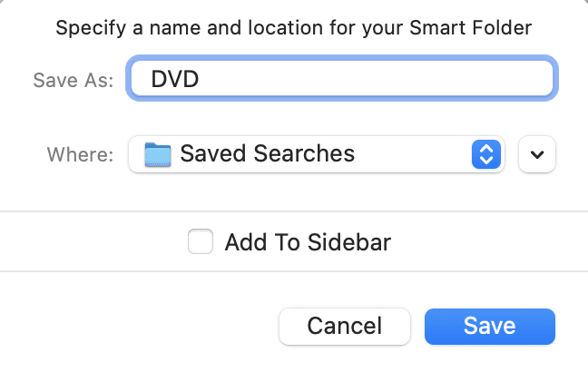
Task: Click the Smart Folder dialog heading text
Action: pyautogui.click(x=293, y=27)
